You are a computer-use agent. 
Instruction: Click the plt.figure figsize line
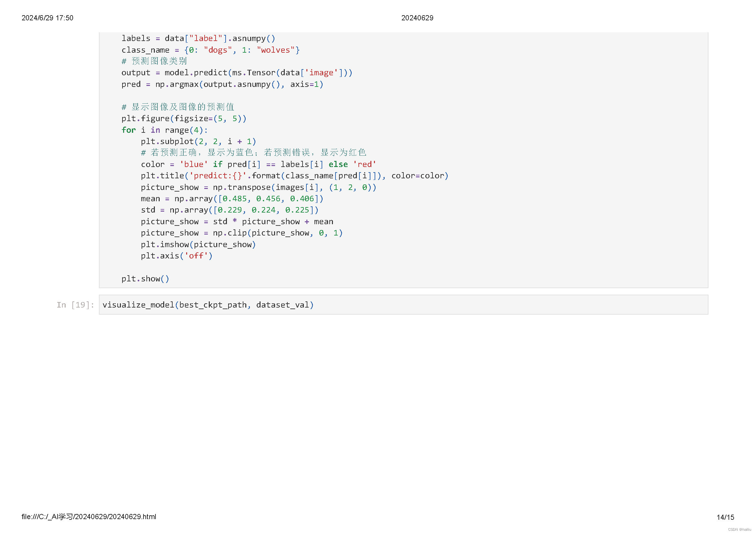184,119
